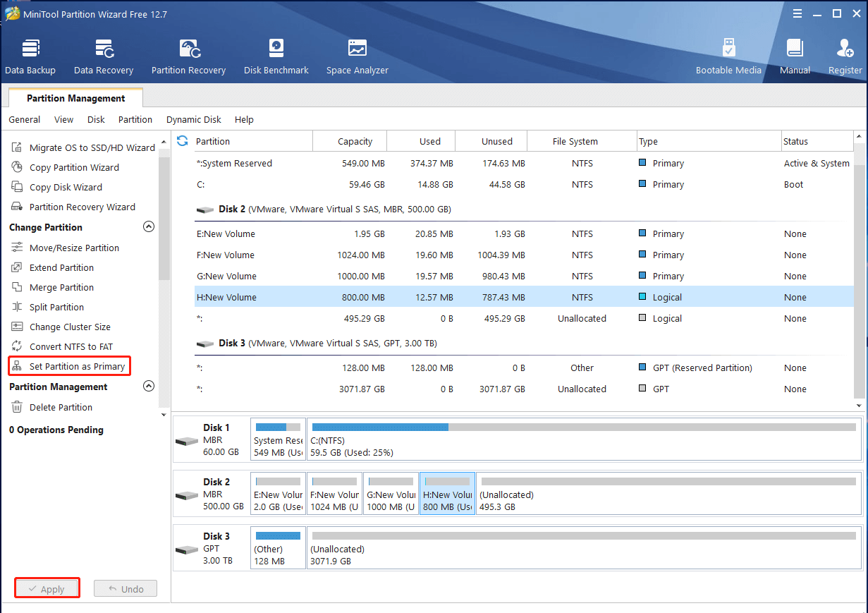Select the Disk 3 header row in list
This screenshot has width=868, height=613.
522,344
